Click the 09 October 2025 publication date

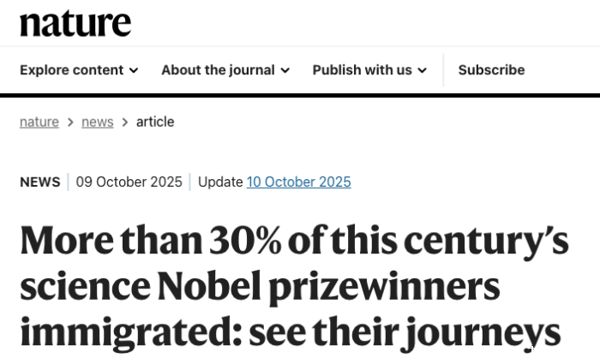pos(129,182)
